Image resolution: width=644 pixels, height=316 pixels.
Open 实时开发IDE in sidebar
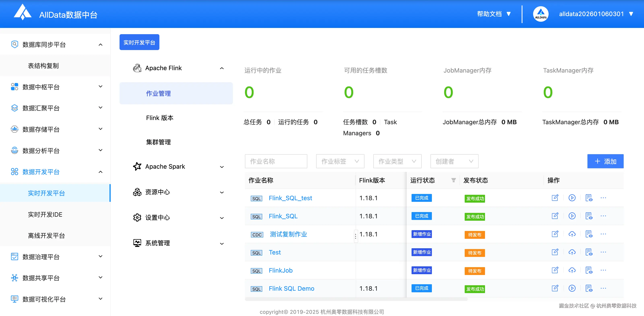45,214
